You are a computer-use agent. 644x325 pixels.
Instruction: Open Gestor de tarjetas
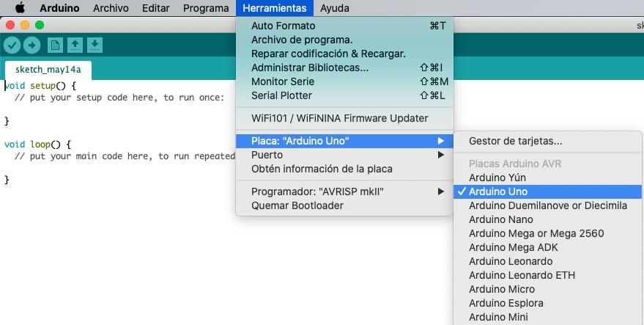pos(515,141)
